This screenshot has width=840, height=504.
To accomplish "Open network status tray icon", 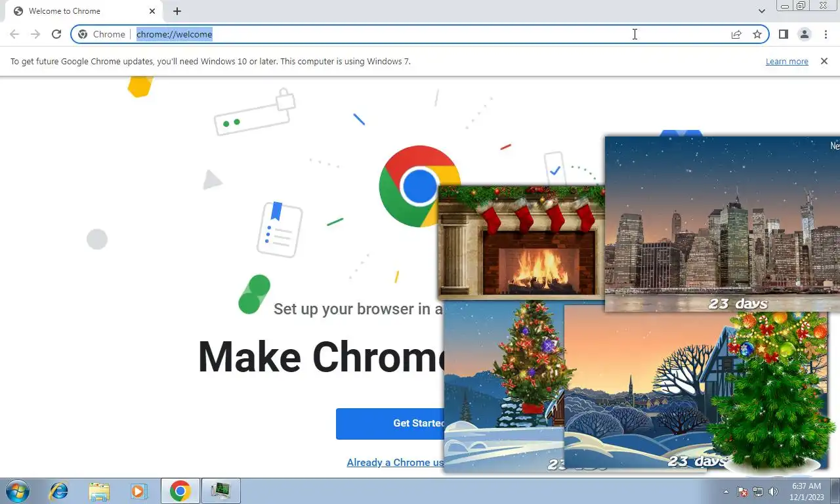I will 758,491.
